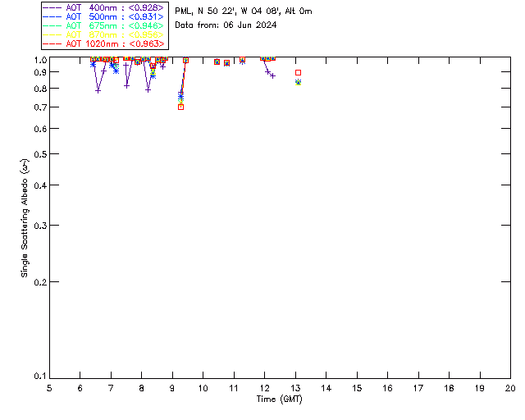Click the x-axis label 5
The width and height of the screenshot is (525, 420).
point(49,388)
